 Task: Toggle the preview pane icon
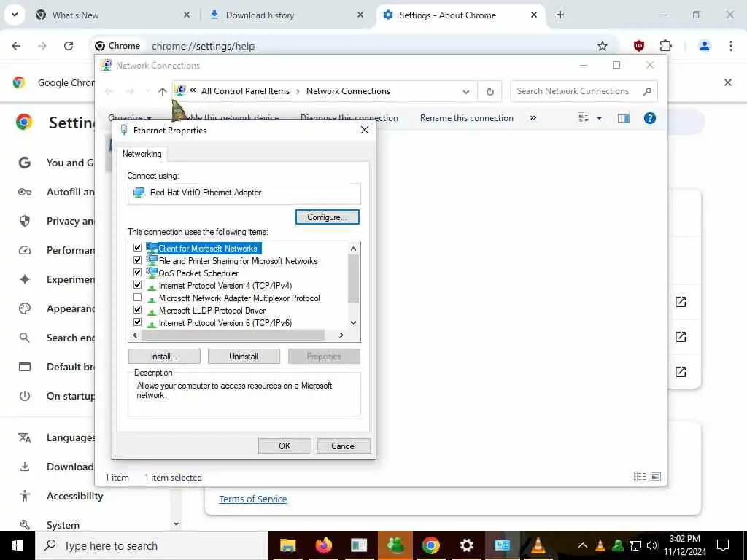click(x=624, y=118)
